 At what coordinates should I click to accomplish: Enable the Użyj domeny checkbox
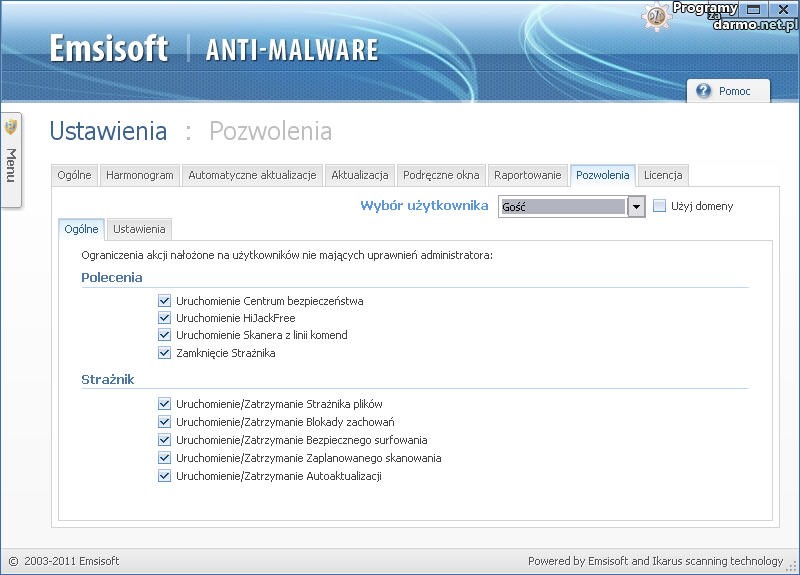tap(660, 206)
